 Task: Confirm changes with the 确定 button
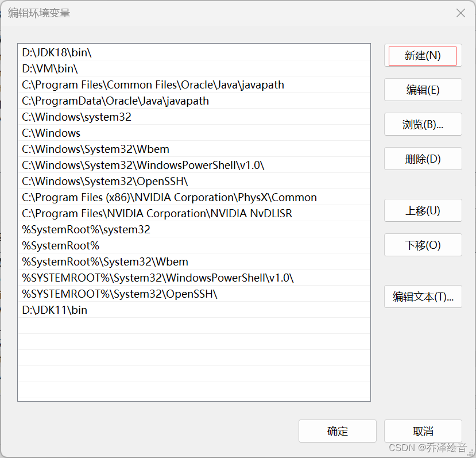pyautogui.click(x=338, y=431)
